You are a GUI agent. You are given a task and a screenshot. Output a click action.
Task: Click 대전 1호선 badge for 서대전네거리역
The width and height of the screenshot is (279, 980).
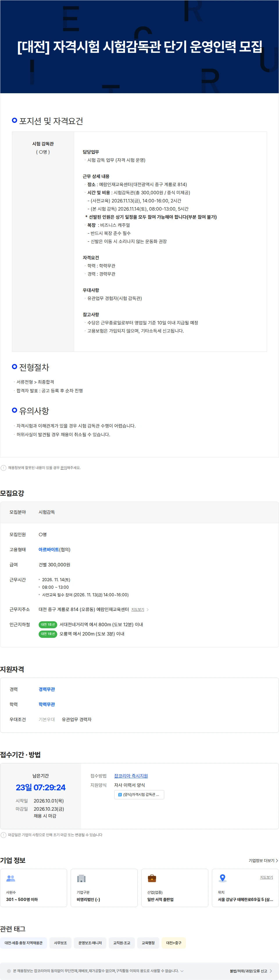[x=48, y=625]
